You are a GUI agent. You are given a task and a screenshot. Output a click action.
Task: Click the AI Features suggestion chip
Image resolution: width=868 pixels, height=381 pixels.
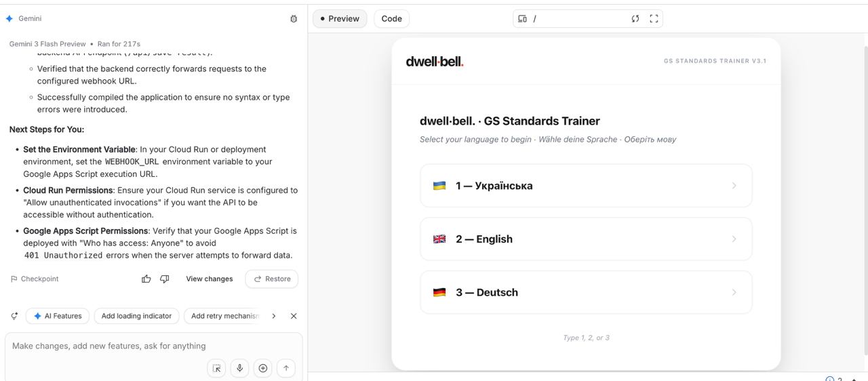tap(58, 316)
